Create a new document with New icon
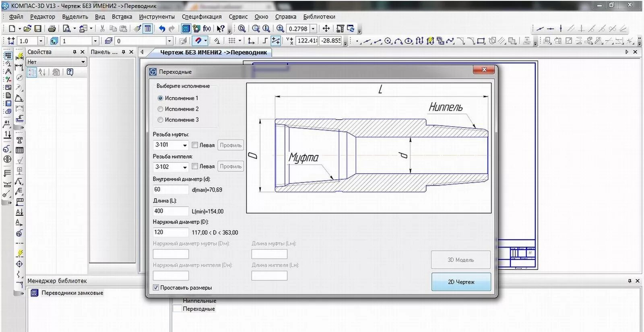This screenshot has width=644, height=332. pos(12,29)
